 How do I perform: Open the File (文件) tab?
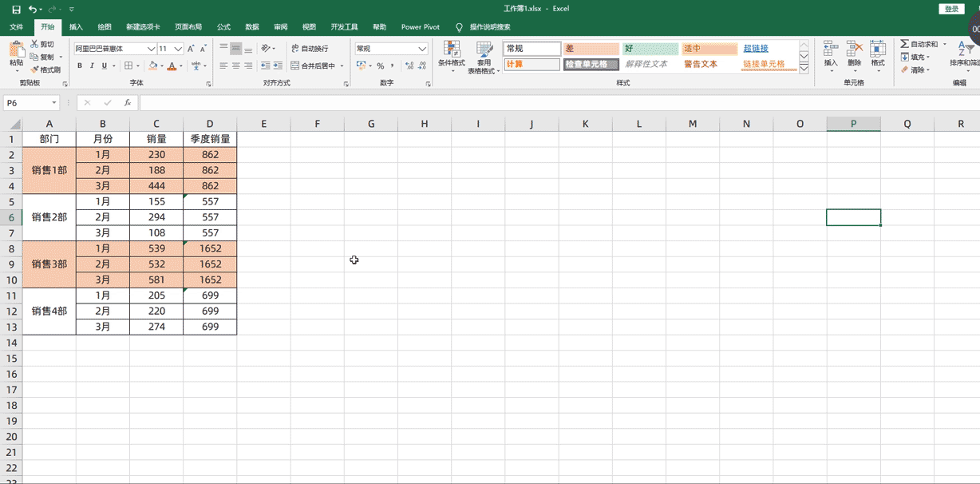click(x=16, y=26)
